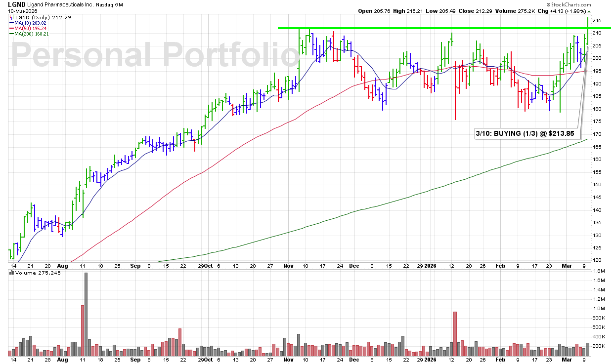Select the MA(50) 195.24 legend label
Screen dimensions: 613x364
31,28
